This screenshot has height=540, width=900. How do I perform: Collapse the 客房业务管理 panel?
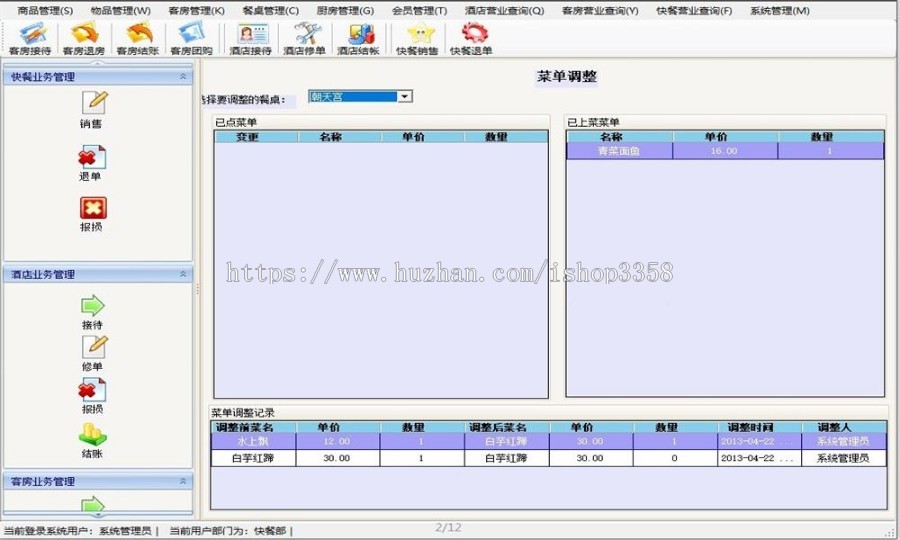pyautogui.click(x=183, y=481)
